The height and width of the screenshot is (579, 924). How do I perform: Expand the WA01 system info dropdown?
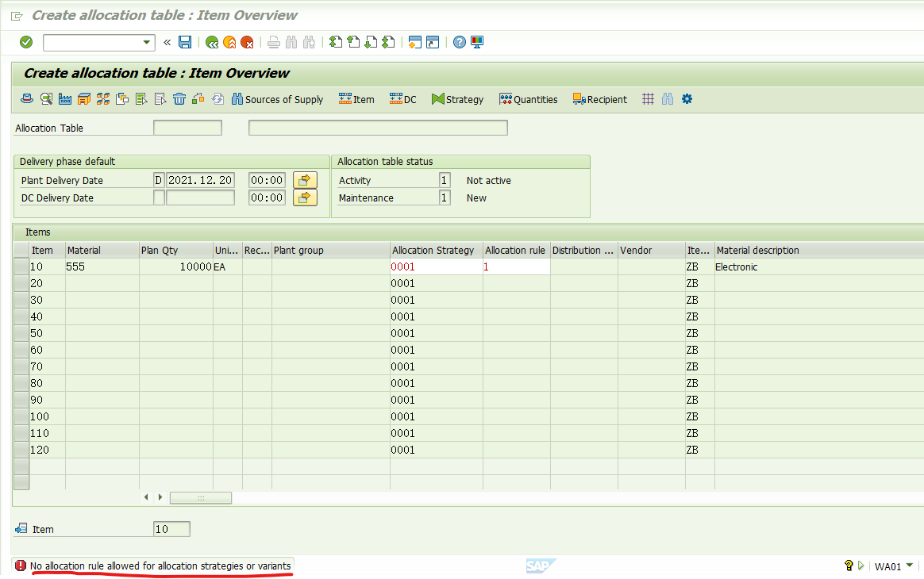(909, 566)
